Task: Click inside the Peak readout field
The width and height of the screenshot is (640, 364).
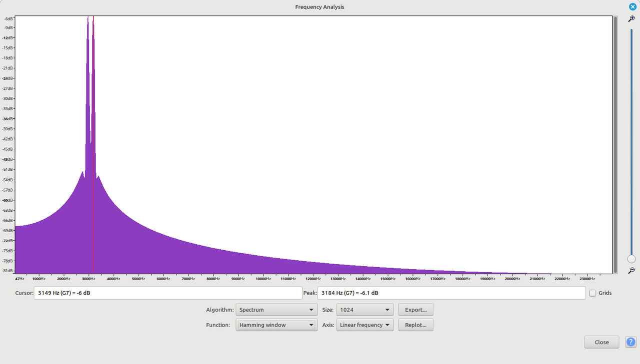Action: 451,293
